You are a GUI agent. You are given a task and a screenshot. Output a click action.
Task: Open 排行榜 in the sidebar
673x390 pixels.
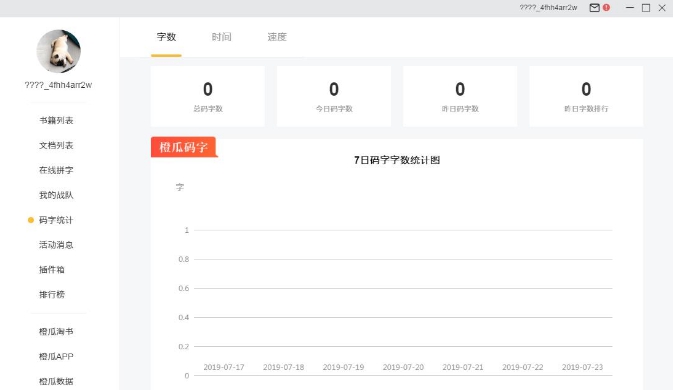52,295
